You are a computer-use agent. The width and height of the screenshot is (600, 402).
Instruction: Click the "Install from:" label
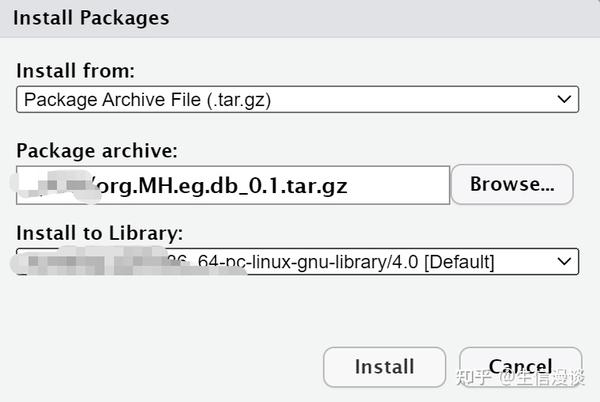coord(75,71)
